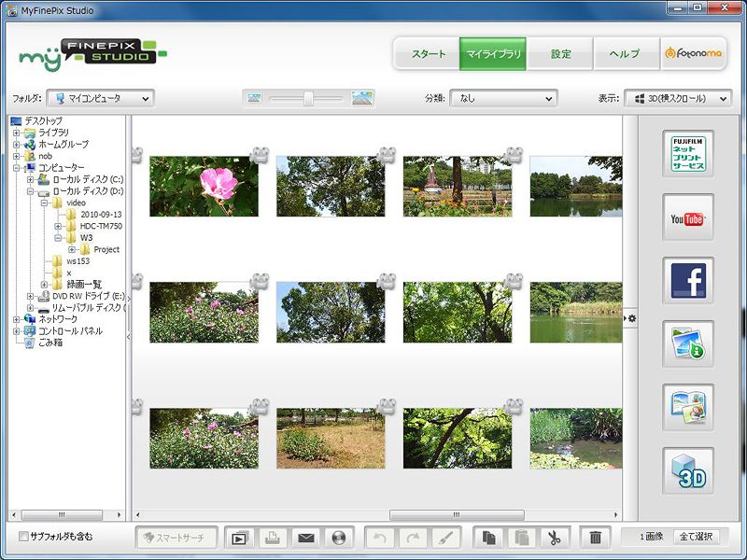Open the フォルダ dropdown showing マイコンピュータ
Viewport: 747px width, 560px height.
(x=100, y=98)
